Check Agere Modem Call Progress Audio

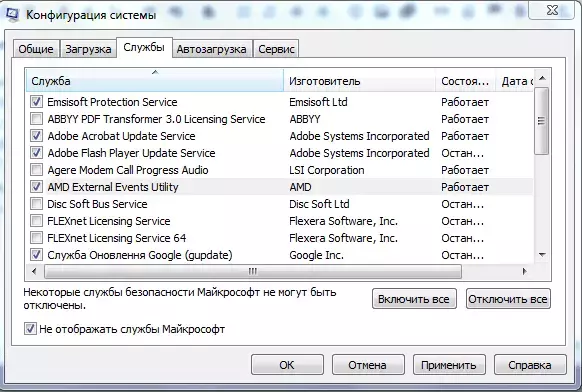pyautogui.click(x=36, y=170)
